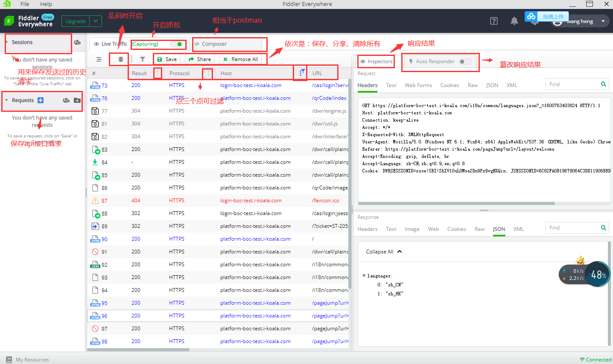Open the sessions filter funnel icon

click(143, 59)
